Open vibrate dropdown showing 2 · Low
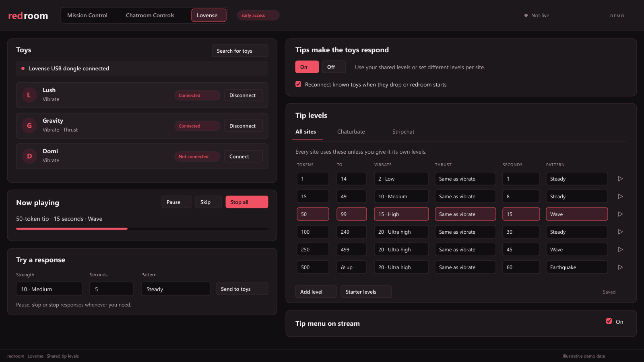The height and width of the screenshot is (362, 644). click(401, 179)
